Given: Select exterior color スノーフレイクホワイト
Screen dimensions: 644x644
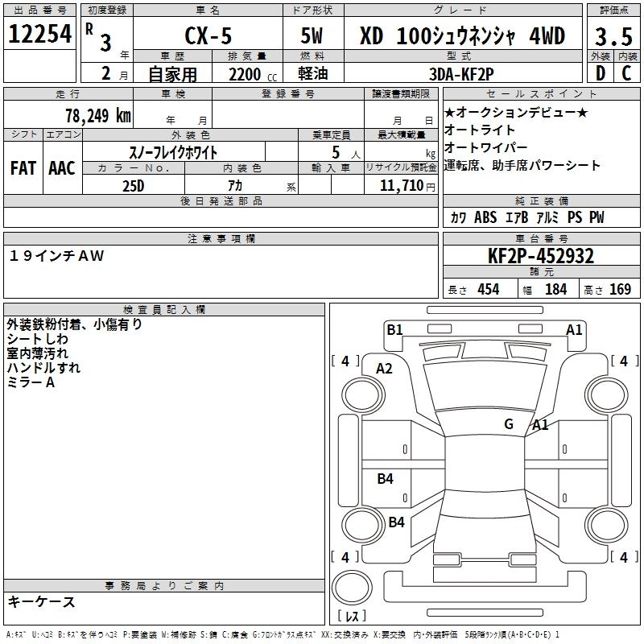Looking at the screenshot, I should click(173, 153).
